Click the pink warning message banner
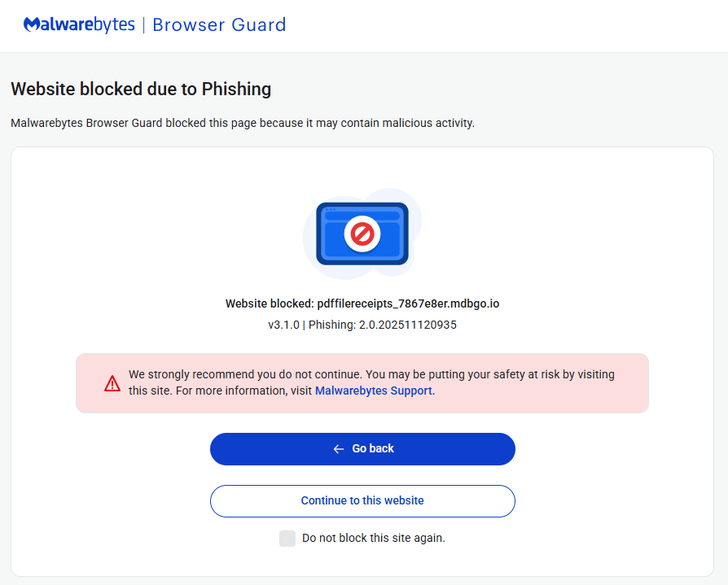 point(362,382)
